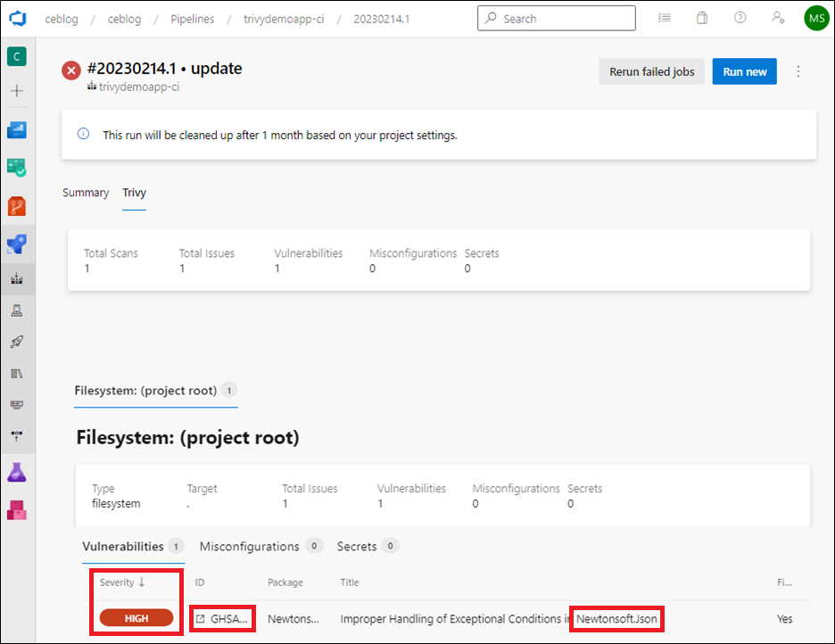Click the Run new button

[745, 71]
